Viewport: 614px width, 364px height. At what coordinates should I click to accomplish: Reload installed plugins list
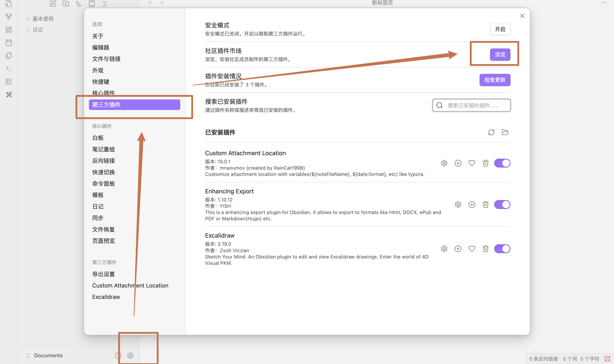coord(491,132)
